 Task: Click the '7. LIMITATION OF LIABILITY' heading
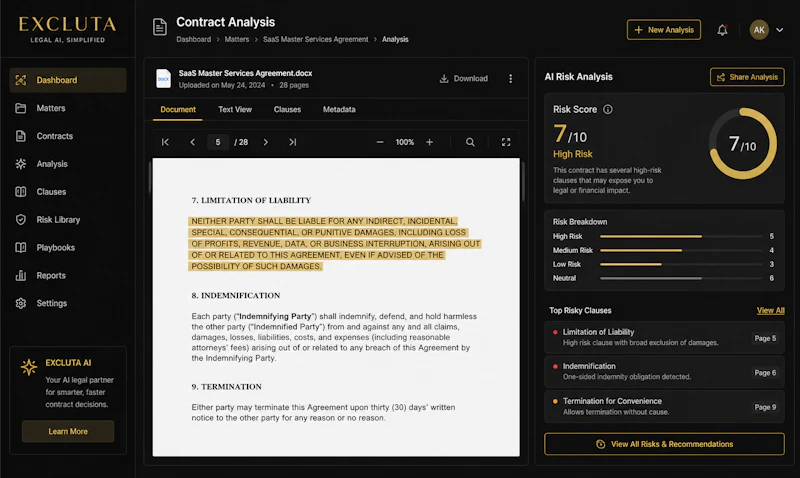(x=251, y=200)
